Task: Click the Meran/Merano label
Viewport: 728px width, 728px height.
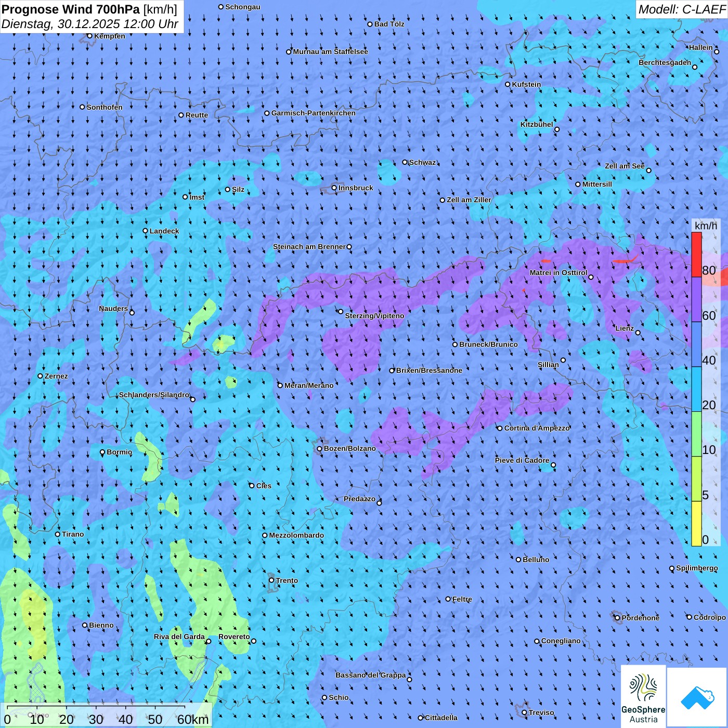Action: 309,385
